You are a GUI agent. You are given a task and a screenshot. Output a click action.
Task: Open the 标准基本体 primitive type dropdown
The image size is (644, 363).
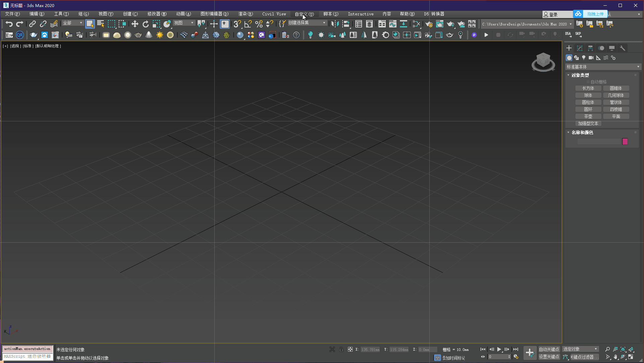coord(603,67)
